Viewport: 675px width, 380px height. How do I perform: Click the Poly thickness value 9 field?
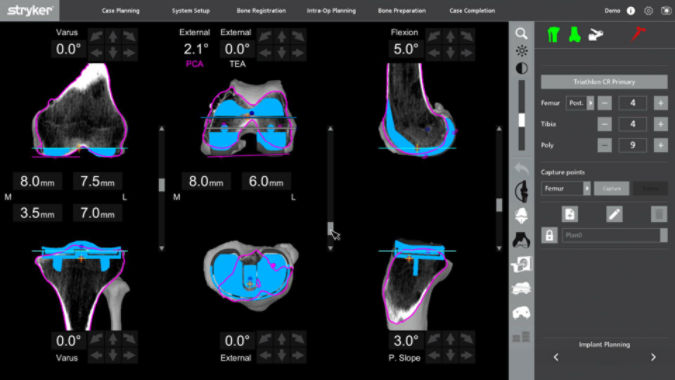tap(632, 145)
